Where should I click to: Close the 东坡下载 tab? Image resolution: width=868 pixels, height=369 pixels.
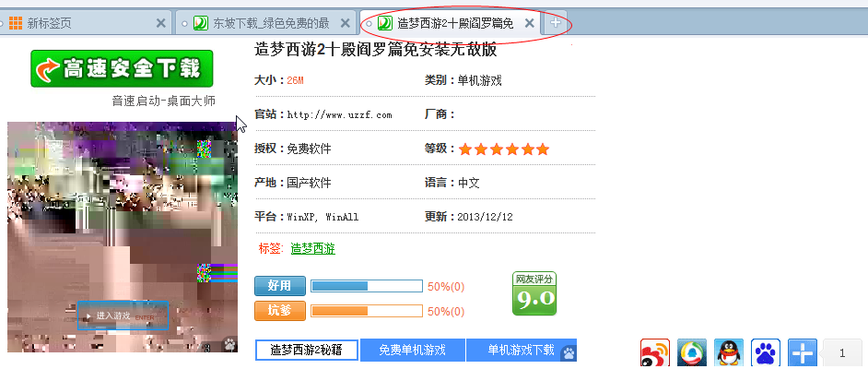pos(345,23)
